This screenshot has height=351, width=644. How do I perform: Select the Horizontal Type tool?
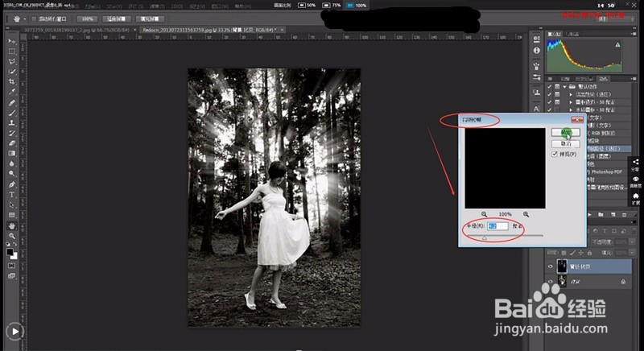12,195
